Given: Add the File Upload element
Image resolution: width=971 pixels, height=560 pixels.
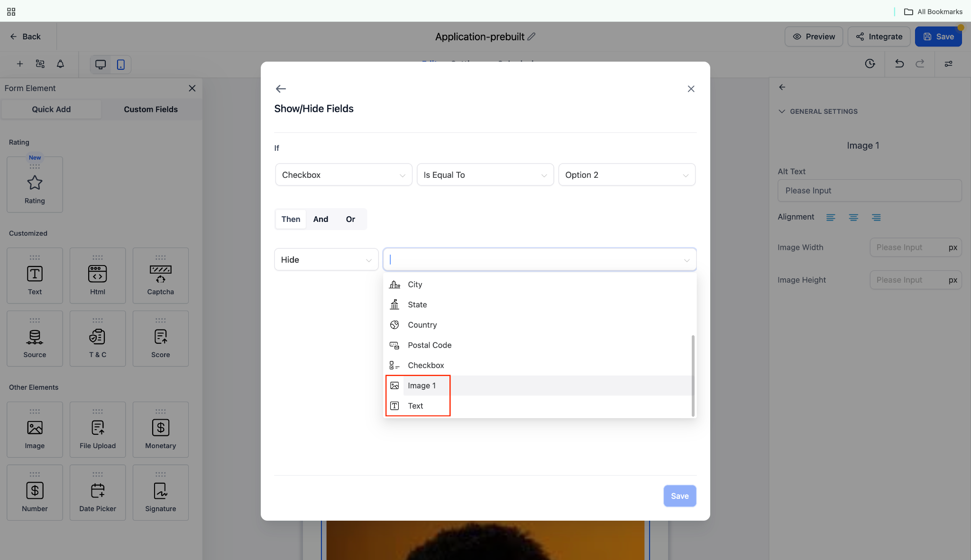Looking at the screenshot, I should 98,430.
